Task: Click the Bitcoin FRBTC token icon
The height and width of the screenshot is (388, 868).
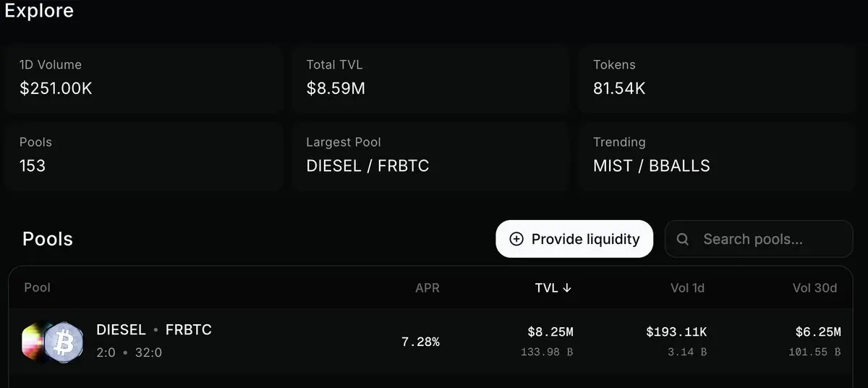Action: click(x=64, y=342)
